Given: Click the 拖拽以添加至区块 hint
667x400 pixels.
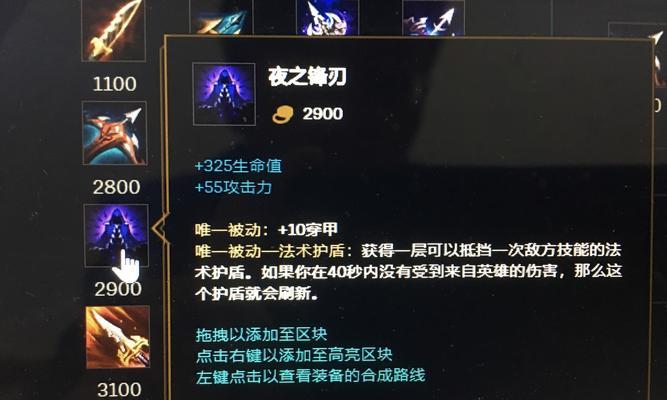Looking at the screenshot, I should coord(261,334).
